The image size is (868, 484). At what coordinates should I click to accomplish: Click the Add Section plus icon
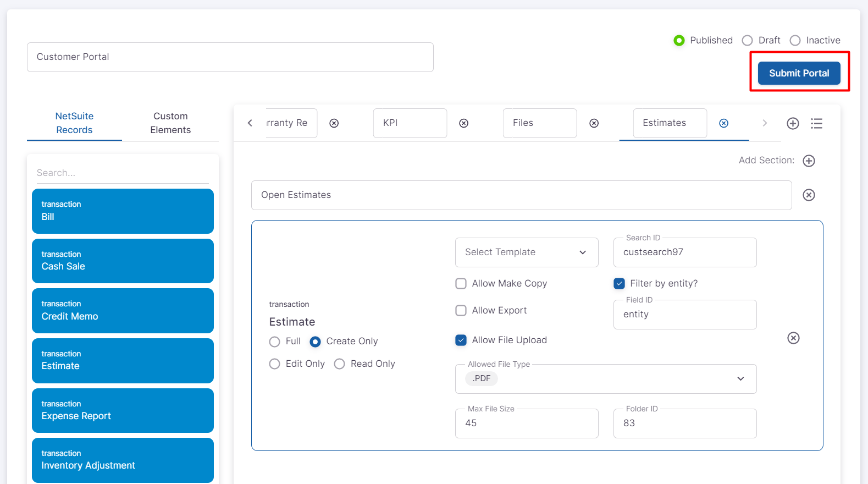pos(809,161)
